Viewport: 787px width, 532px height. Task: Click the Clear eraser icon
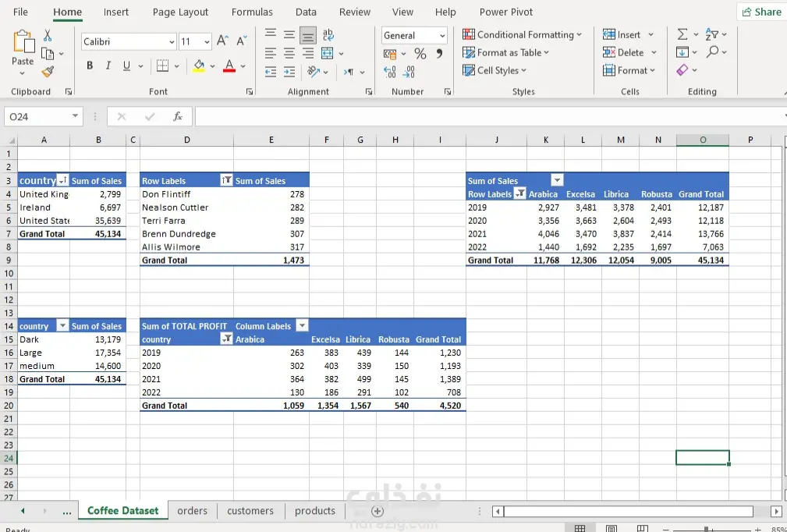(x=682, y=69)
